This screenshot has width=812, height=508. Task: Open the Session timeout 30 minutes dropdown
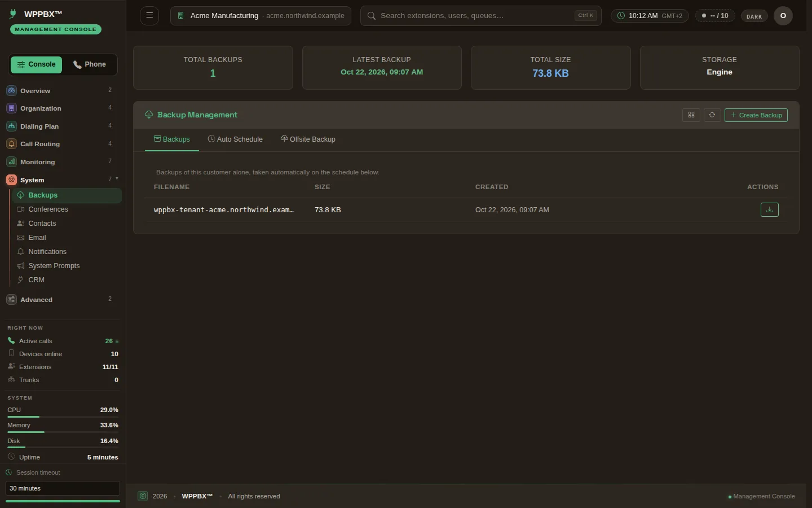[63, 488]
